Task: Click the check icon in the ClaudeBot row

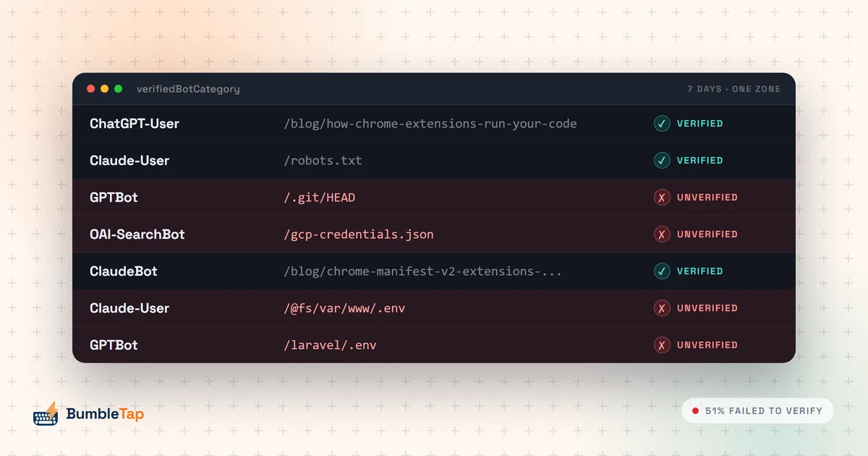Action: [662, 271]
